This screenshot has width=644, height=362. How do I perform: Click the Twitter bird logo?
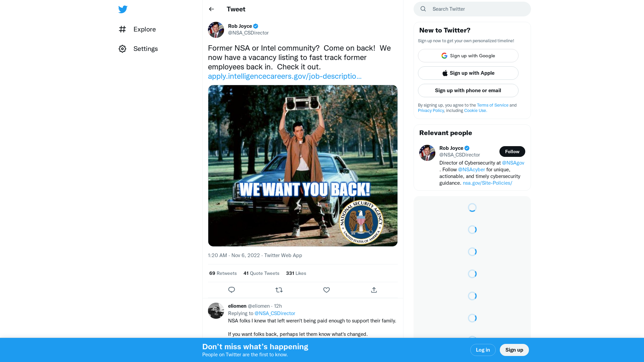(x=123, y=9)
